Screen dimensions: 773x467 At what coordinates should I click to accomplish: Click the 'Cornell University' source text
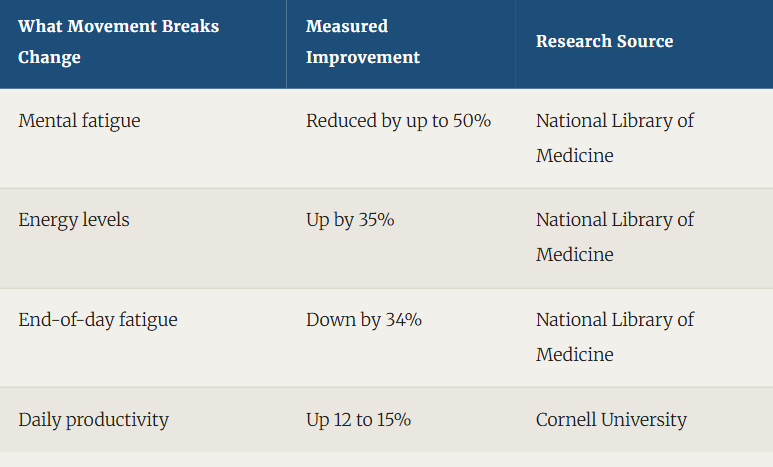(611, 420)
